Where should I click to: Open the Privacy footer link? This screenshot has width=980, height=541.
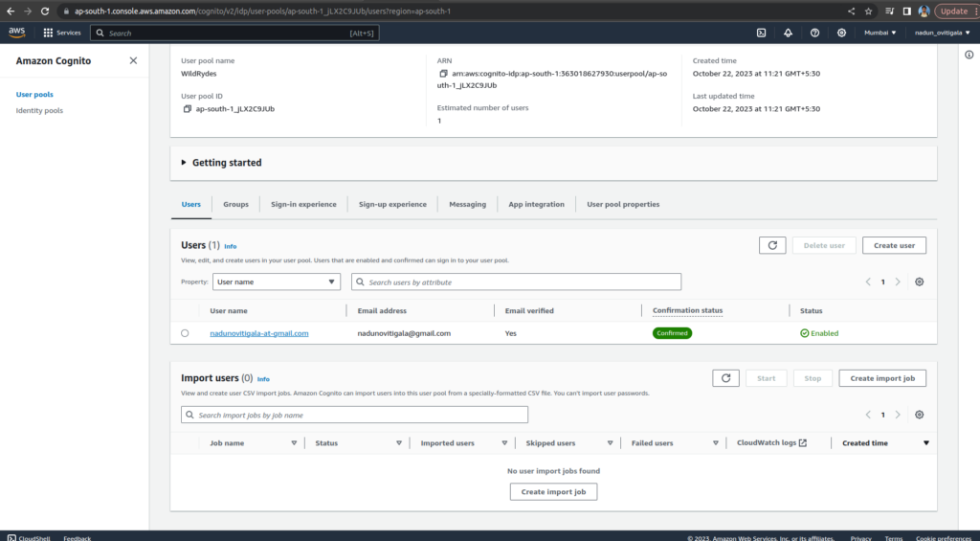click(860, 538)
